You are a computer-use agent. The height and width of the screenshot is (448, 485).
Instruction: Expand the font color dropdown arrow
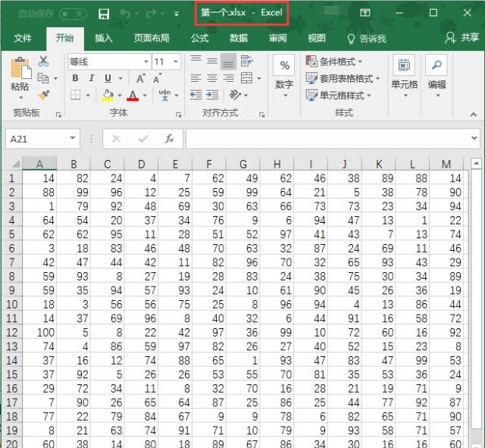tap(145, 96)
